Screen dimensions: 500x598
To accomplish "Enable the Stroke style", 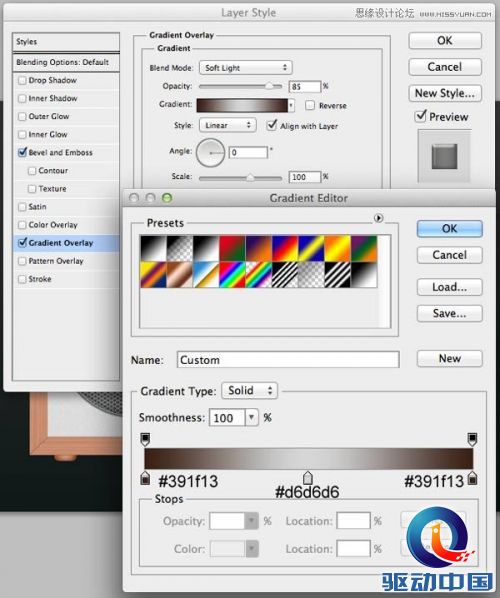I will pos(22,279).
